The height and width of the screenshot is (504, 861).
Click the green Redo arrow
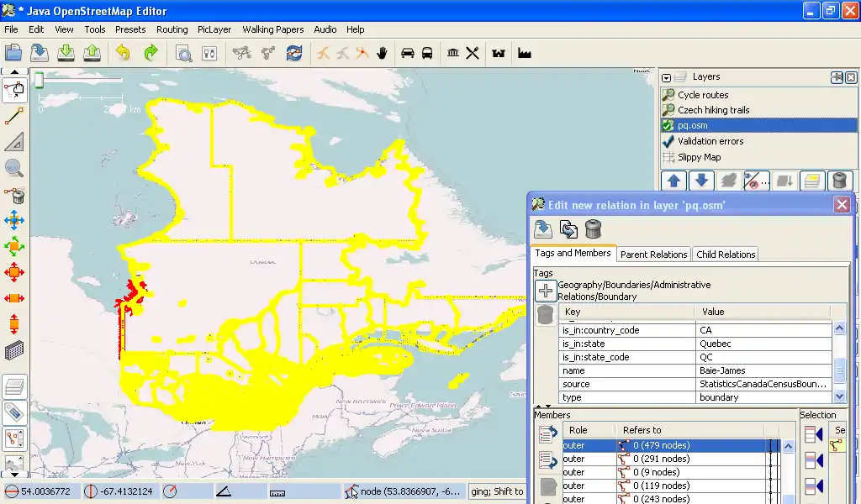(151, 53)
